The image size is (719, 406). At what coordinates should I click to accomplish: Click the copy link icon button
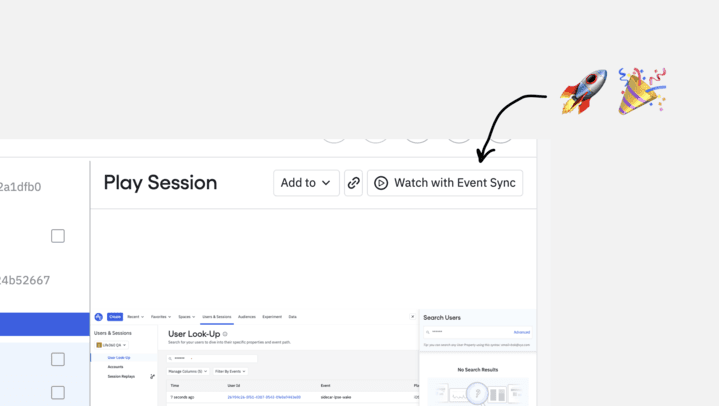(x=353, y=183)
